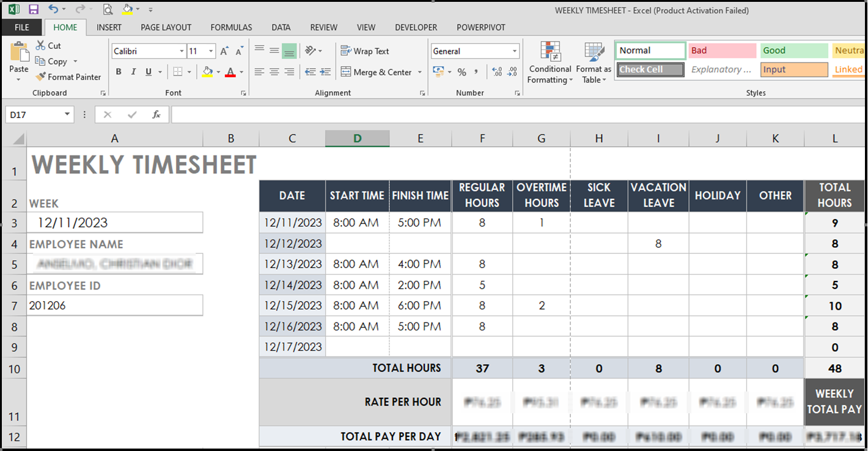This screenshot has width=868, height=451.
Task: Apply the Input cell style
Action: (793, 70)
